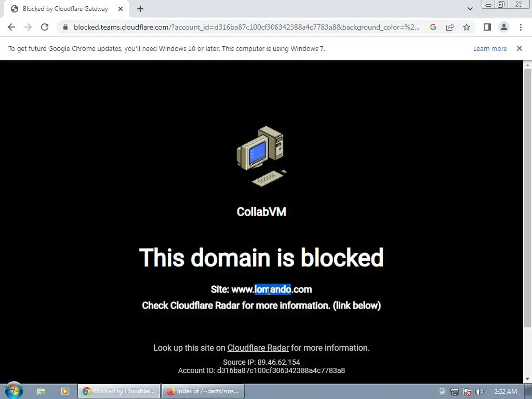
Task: Bookmark this tab with the star icon
Action: [x=467, y=27]
